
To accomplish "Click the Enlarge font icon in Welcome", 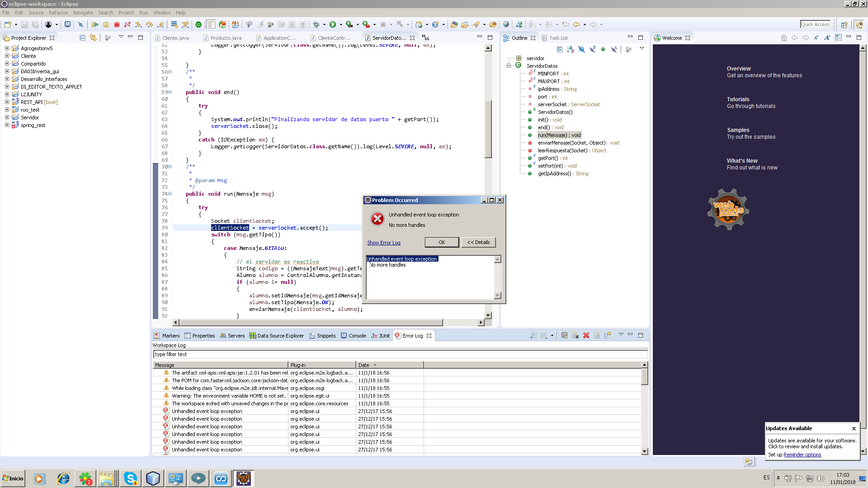I will click(x=827, y=38).
